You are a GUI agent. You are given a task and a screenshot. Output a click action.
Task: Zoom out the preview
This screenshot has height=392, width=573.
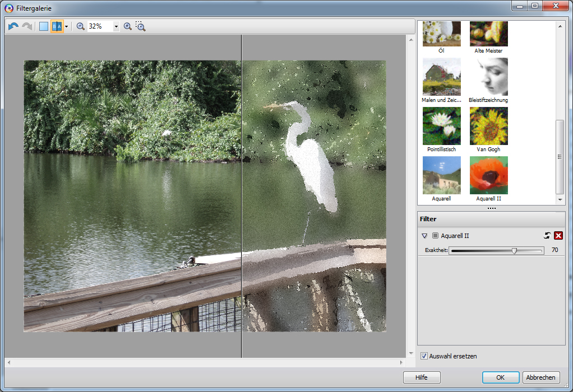pos(80,26)
